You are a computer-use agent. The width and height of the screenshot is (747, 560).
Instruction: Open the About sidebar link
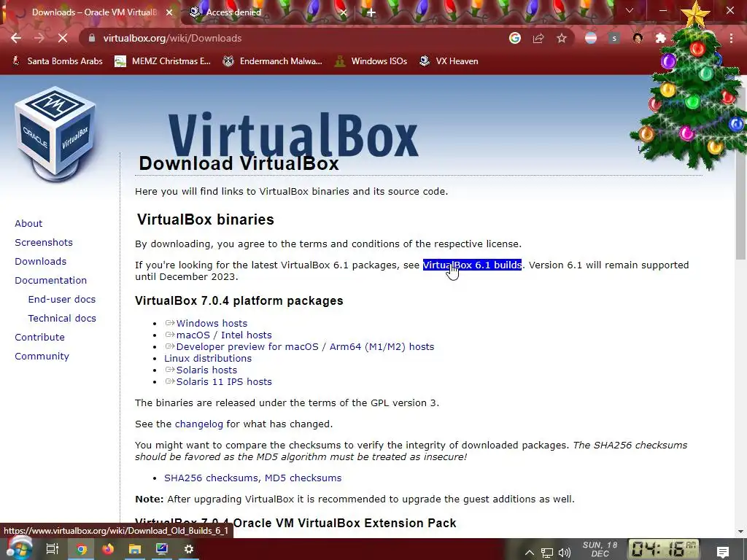coord(28,223)
